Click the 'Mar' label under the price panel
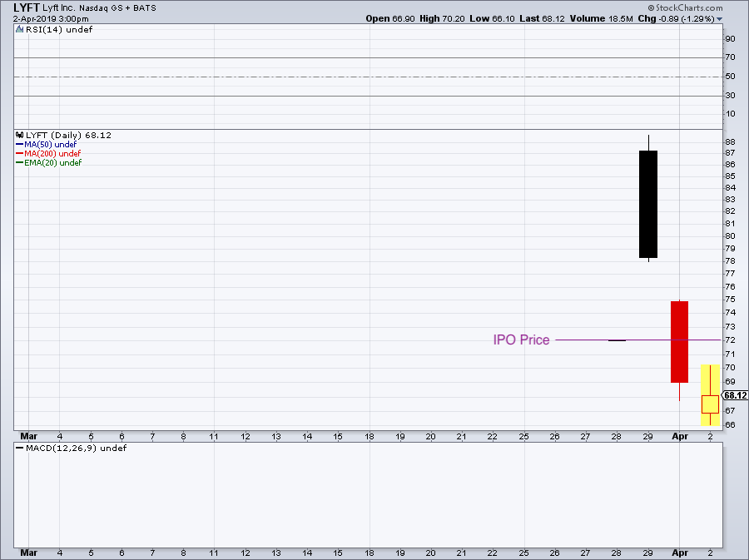The width and height of the screenshot is (749, 560). 28,436
